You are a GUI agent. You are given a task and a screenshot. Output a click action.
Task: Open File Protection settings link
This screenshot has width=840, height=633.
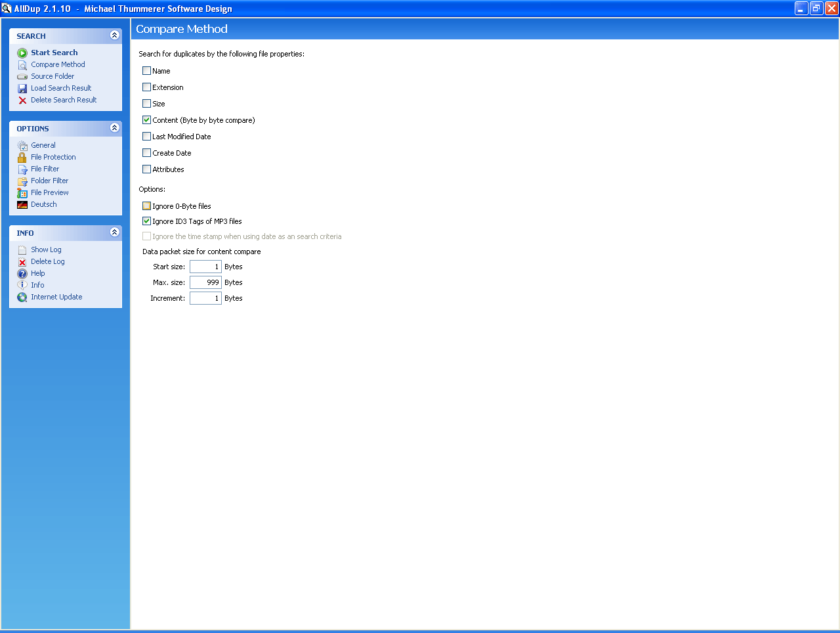[53, 157]
